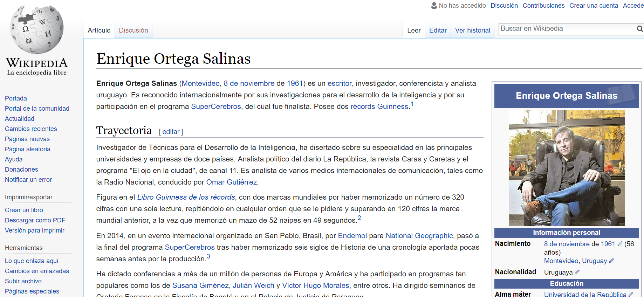644x297 pixels.
Task: Click the user silhouette icon beside No has accedido
Action: [434, 6]
